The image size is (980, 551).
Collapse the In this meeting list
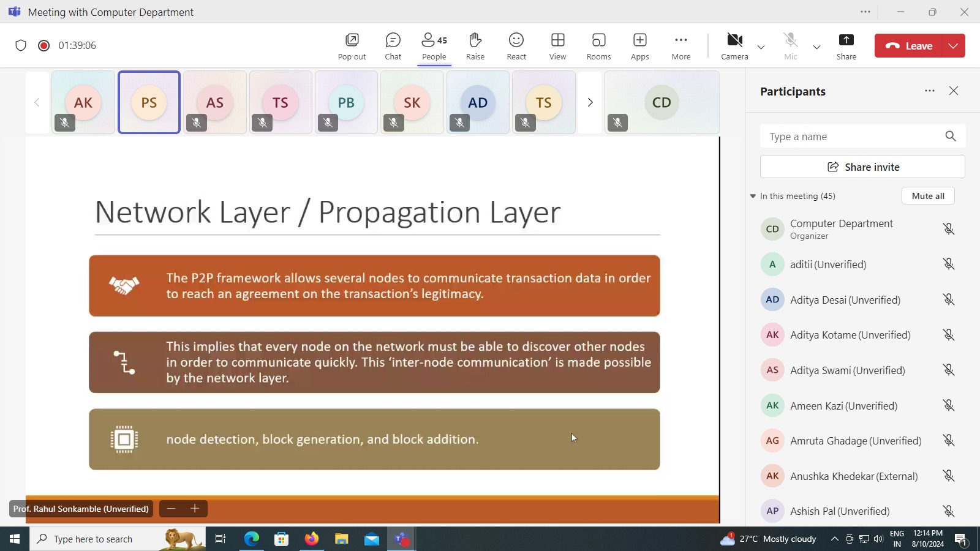[x=753, y=196]
